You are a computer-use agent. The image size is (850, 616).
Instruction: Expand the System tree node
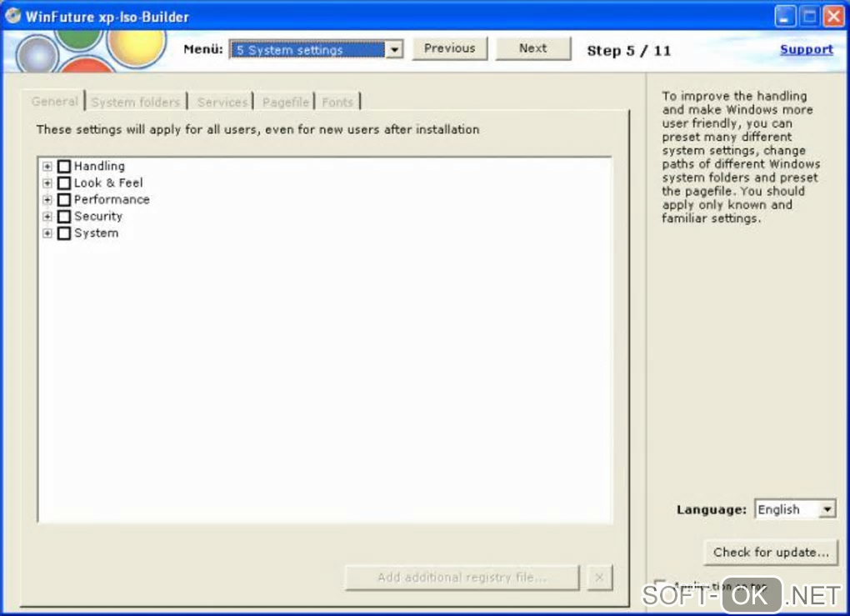[x=47, y=233]
